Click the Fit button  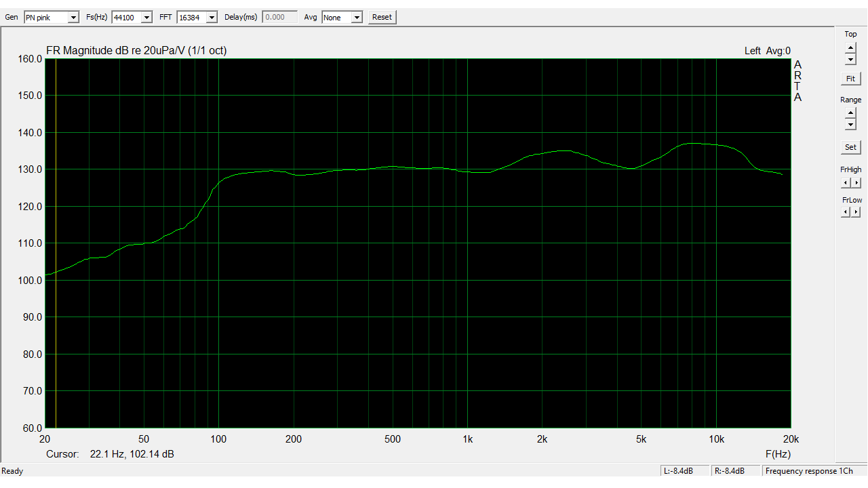point(850,79)
